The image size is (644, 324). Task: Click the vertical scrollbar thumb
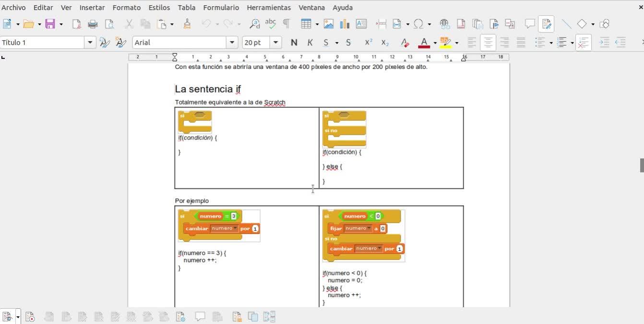coord(642,165)
